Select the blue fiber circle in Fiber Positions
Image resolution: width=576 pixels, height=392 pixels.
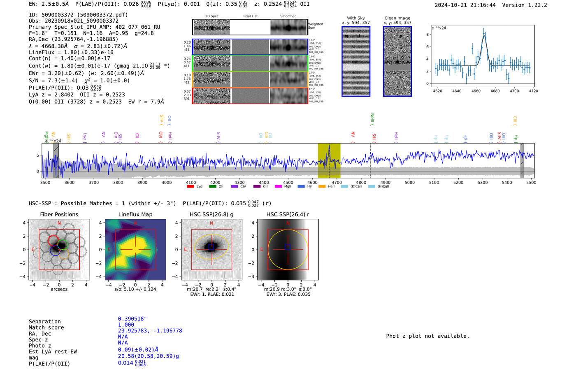click(55, 251)
